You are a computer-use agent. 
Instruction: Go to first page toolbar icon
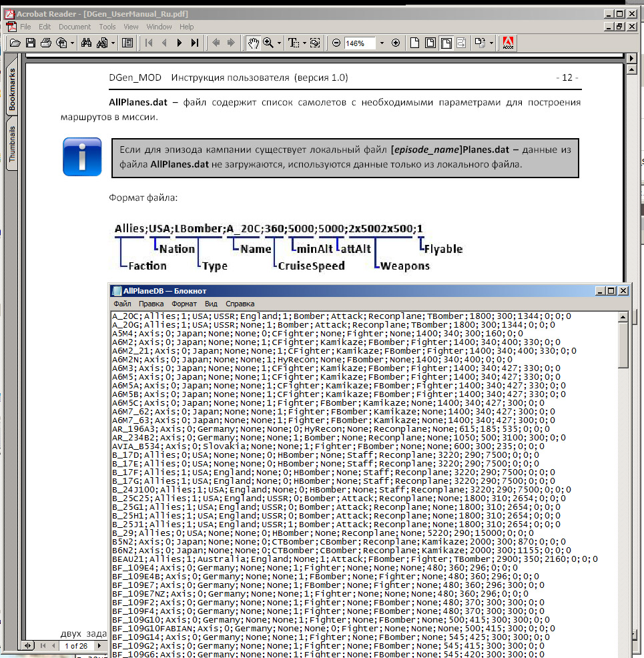pos(149,43)
